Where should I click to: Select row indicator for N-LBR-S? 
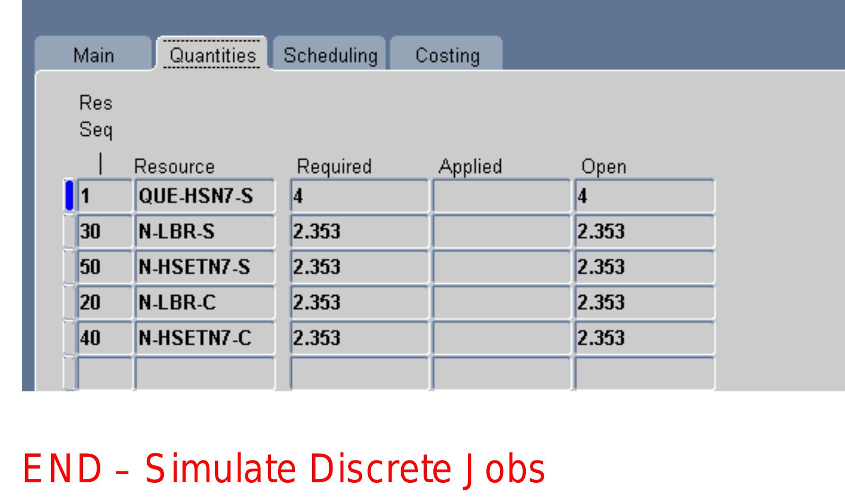point(69,231)
